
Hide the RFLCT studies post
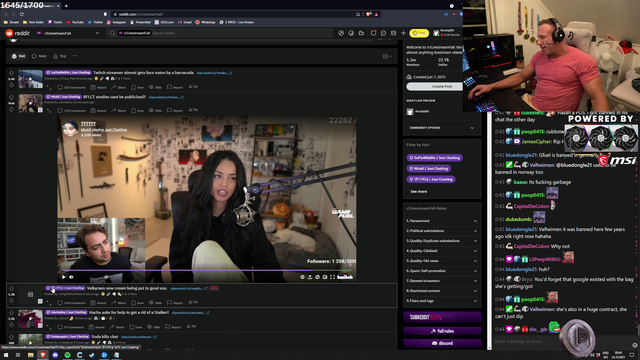pyautogui.click(x=156, y=111)
